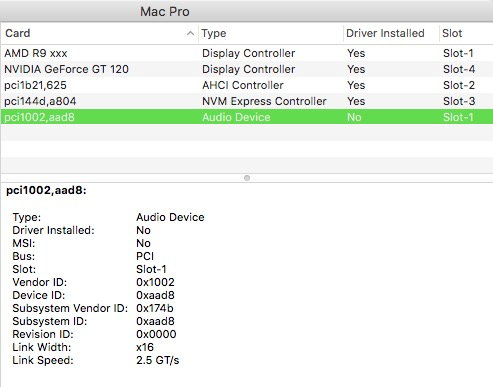Sort the list by the Card column header
The image size is (493, 387).
pyautogui.click(x=99, y=33)
